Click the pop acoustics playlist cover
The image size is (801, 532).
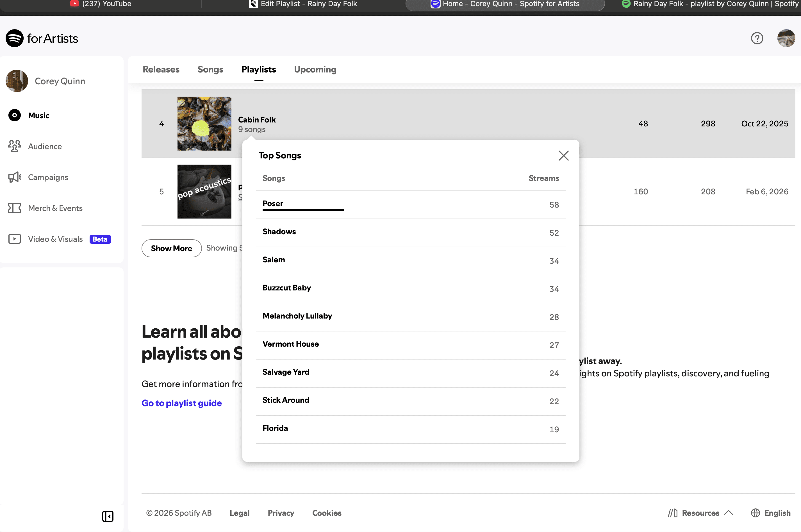coord(204,191)
